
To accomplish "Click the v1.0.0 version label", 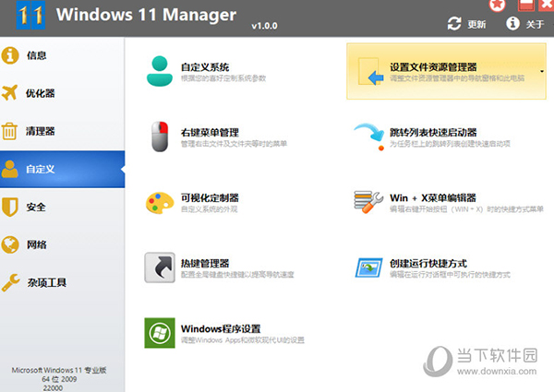I will [x=264, y=26].
